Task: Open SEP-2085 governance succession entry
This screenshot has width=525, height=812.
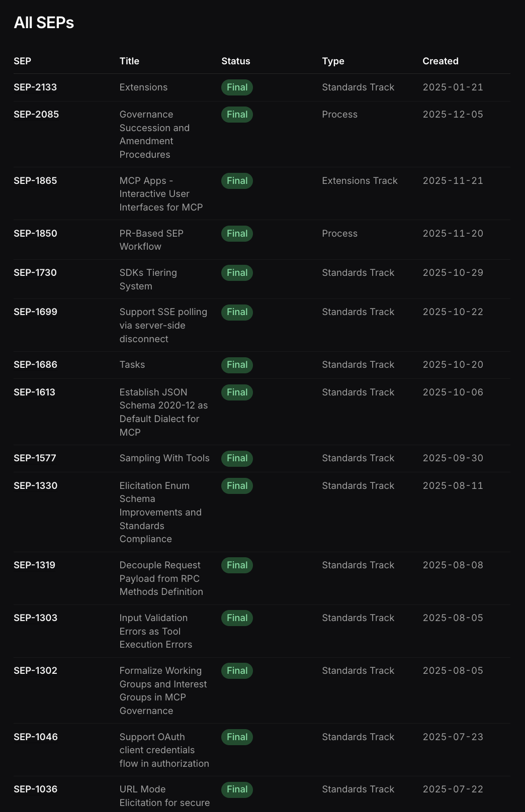Action: (36, 115)
